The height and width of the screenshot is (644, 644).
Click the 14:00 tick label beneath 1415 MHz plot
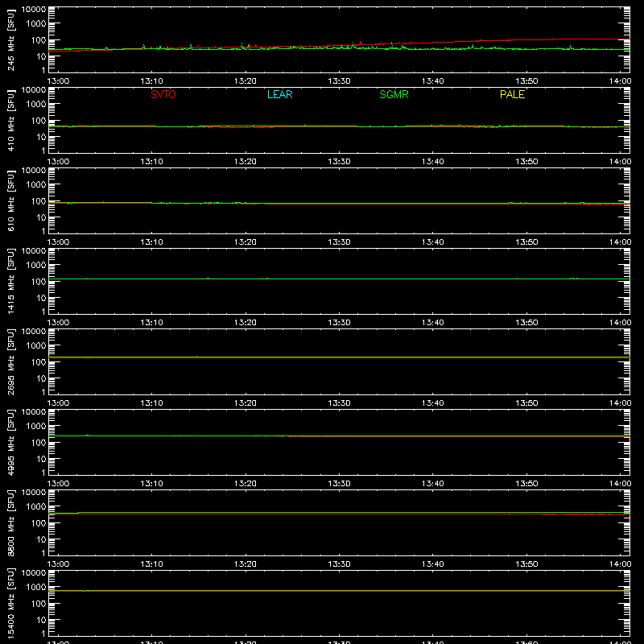point(620,323)
